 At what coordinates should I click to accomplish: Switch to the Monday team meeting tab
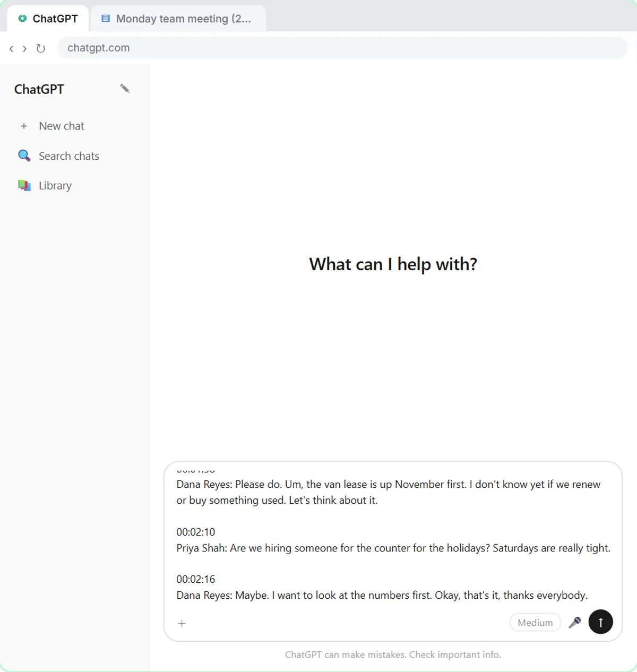[x=178, y=19]
